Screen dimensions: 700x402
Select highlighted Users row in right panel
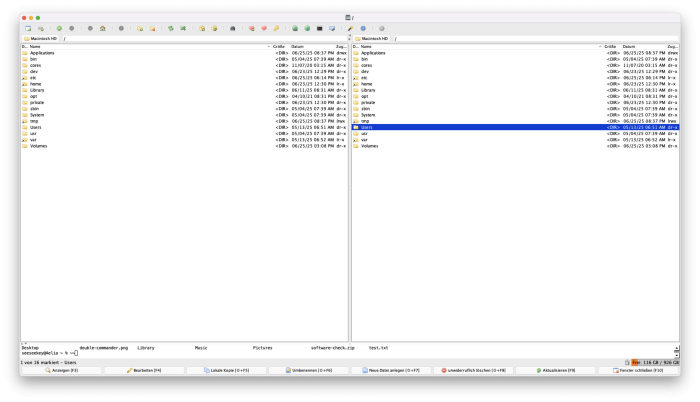pos(516,127)
